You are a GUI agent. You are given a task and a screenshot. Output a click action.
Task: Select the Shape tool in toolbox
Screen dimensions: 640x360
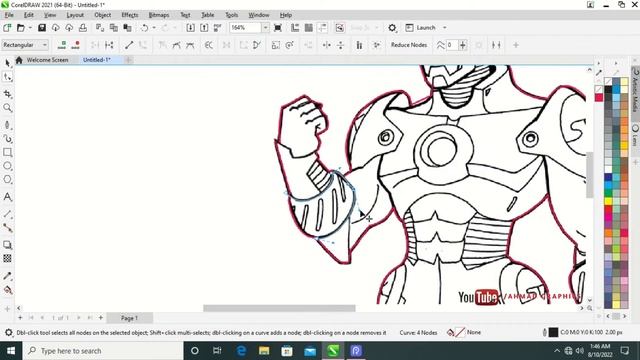7,77
